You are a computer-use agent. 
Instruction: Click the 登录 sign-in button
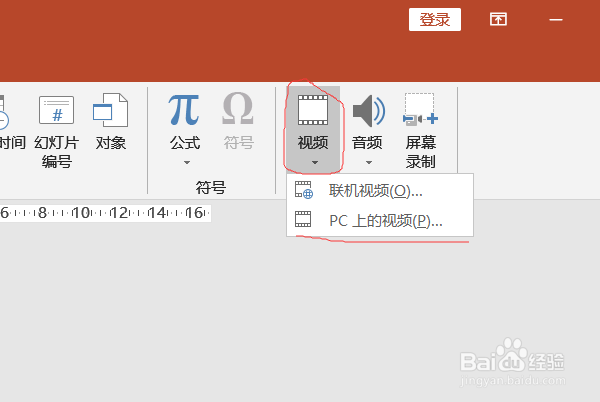tap(435, 20)
